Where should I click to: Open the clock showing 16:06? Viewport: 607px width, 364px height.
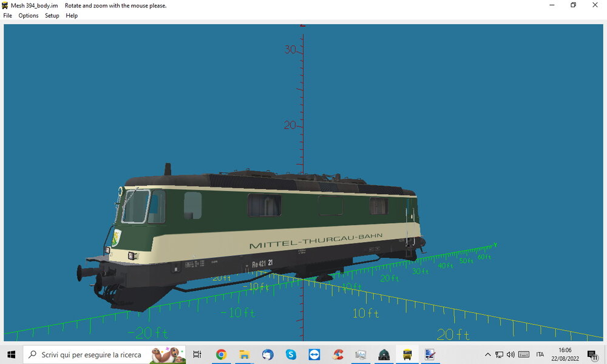[565, 354]
